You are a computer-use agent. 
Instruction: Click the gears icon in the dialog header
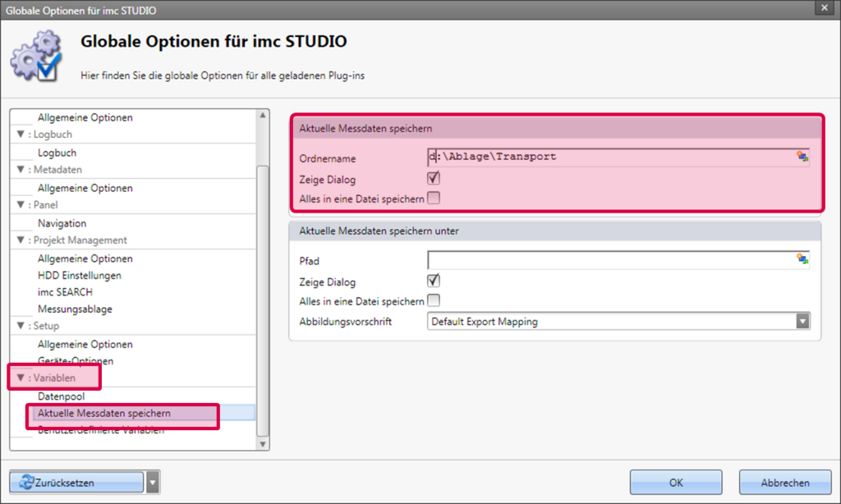34,52
